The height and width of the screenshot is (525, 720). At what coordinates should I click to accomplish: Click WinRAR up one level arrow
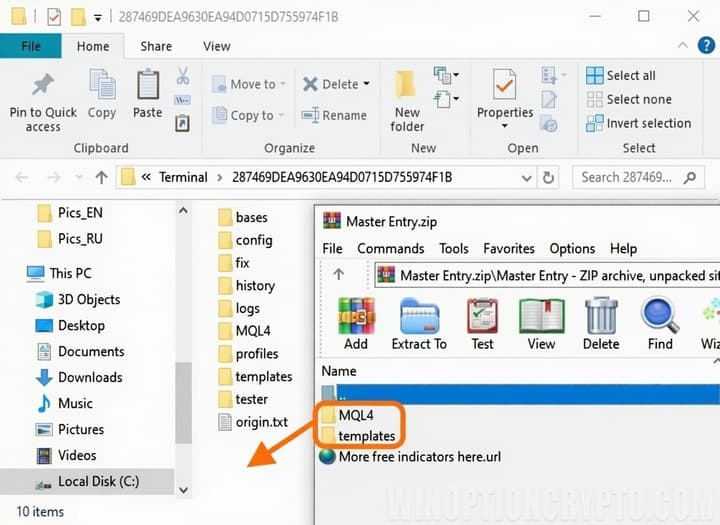[x=338, y=274]
